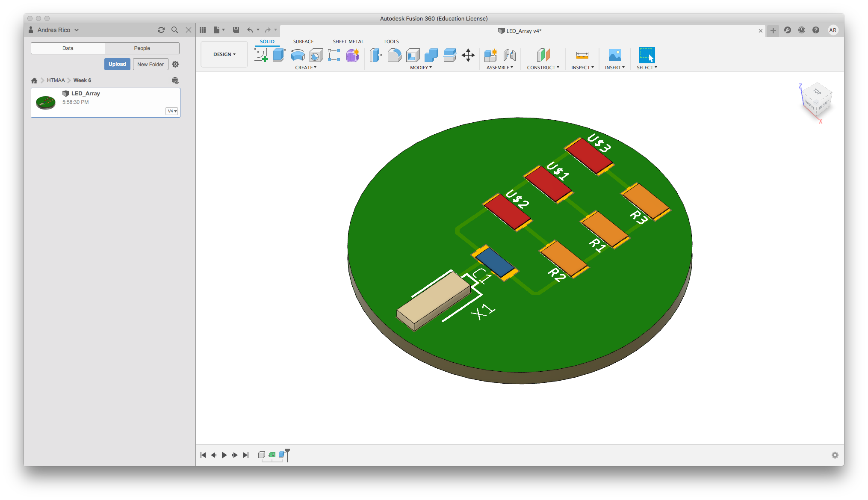Select the Fillet tool

394,55
